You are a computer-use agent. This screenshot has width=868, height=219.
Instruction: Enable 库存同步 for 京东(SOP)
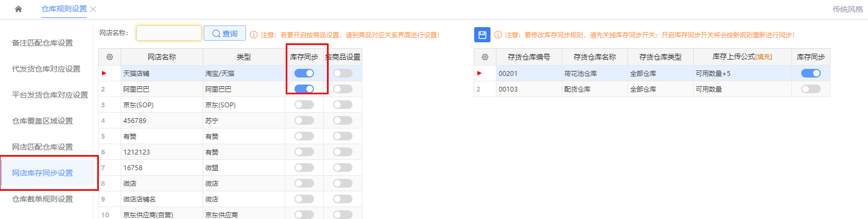point(304,105)
